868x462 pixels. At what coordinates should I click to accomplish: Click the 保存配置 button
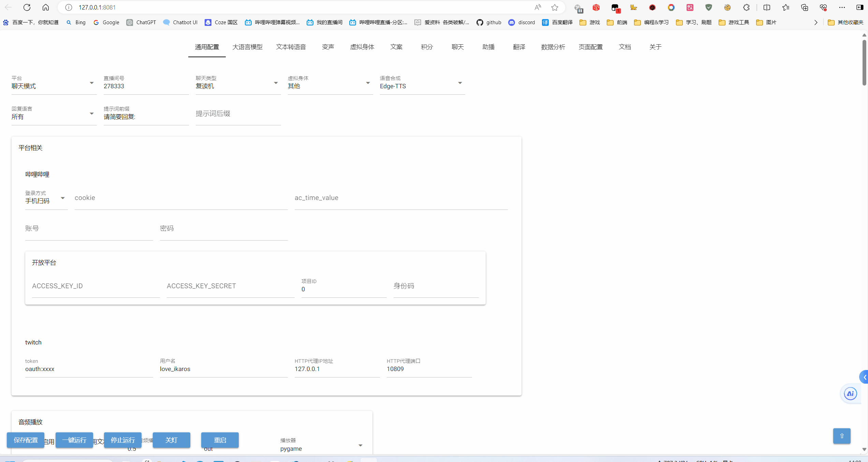point(26,440)
